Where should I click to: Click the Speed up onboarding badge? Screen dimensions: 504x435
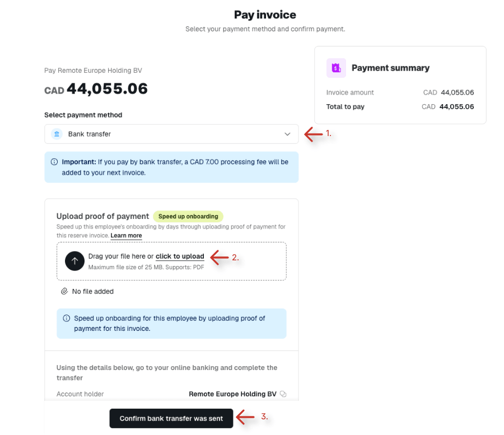(188, 216)
